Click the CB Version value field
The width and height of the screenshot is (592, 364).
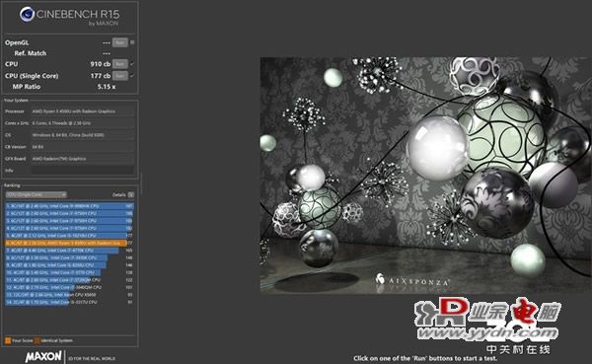click(82, 147)
